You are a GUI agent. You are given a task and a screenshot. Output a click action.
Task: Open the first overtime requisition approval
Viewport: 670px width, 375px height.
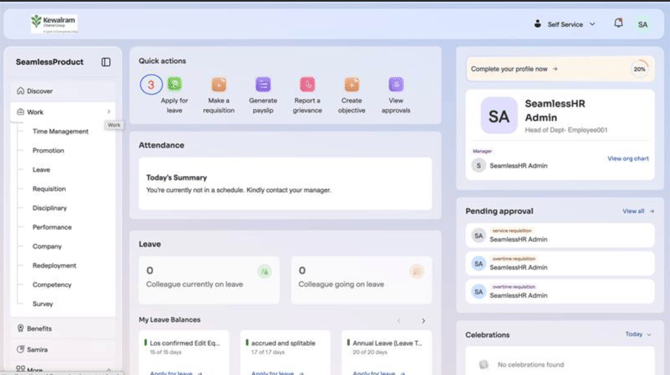560,264
